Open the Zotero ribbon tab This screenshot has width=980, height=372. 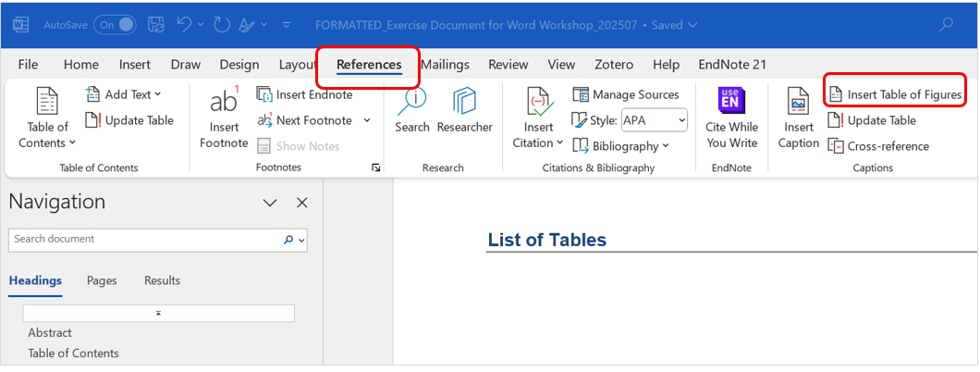click(x=614, y=65)
